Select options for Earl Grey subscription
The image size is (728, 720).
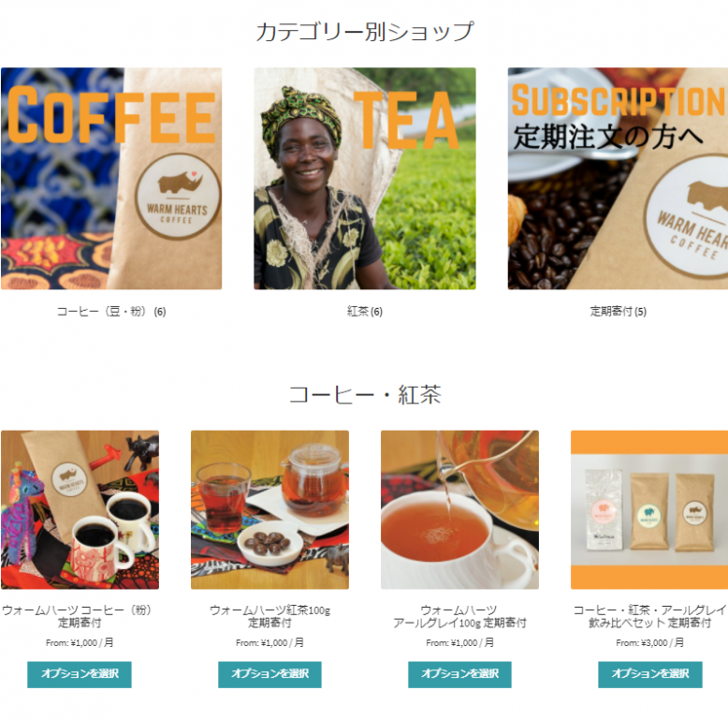pyautogui.click(x=459, y=674)
